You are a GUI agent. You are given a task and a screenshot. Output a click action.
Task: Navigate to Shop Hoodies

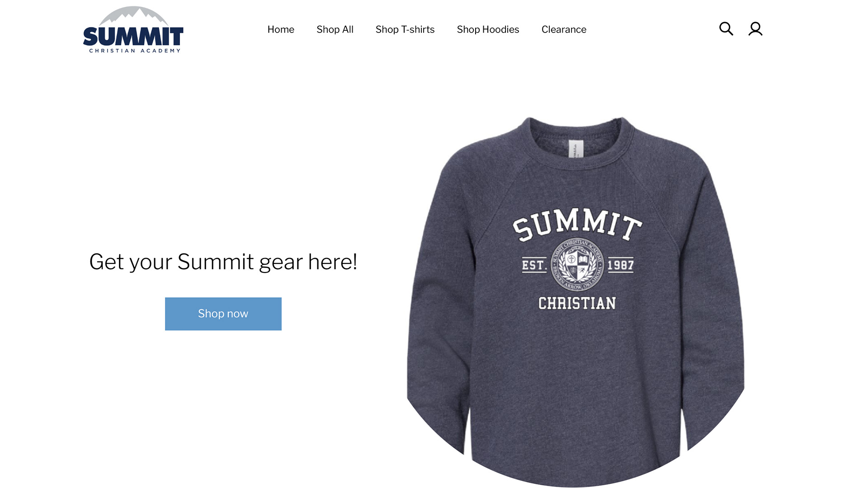488,29
